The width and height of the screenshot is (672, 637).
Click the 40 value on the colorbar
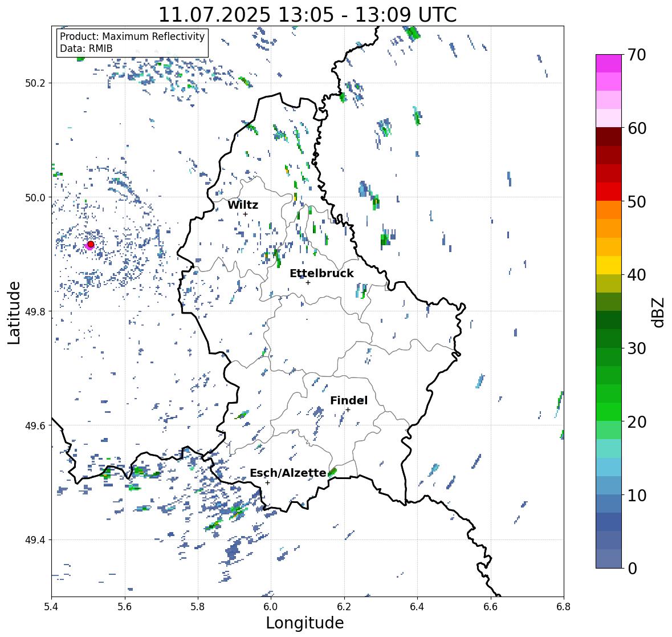coord(637,275)
